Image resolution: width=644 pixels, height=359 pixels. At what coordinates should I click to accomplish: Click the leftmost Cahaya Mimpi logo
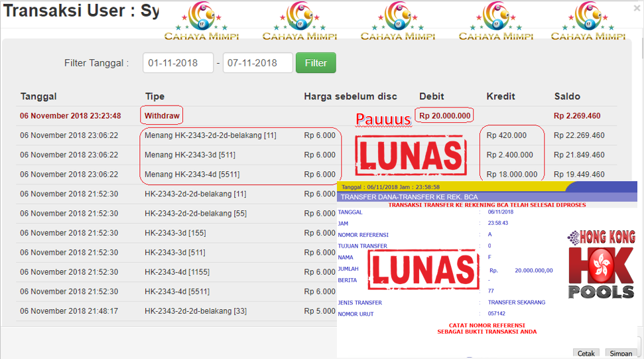point(202,21)
